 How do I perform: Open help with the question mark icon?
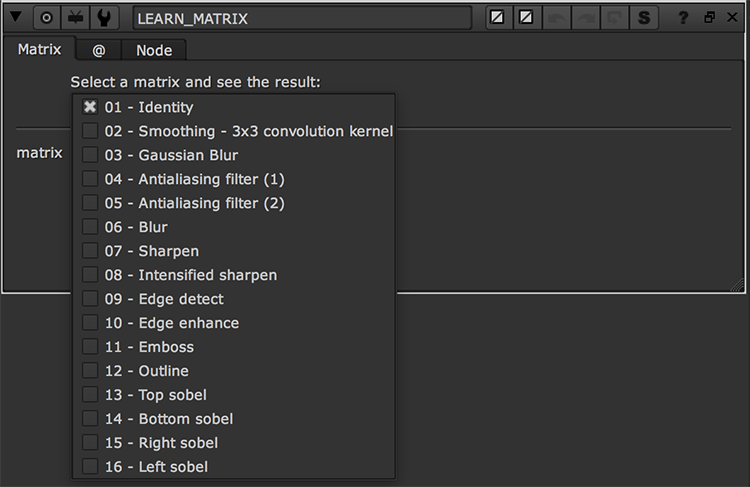pos(683,18)
